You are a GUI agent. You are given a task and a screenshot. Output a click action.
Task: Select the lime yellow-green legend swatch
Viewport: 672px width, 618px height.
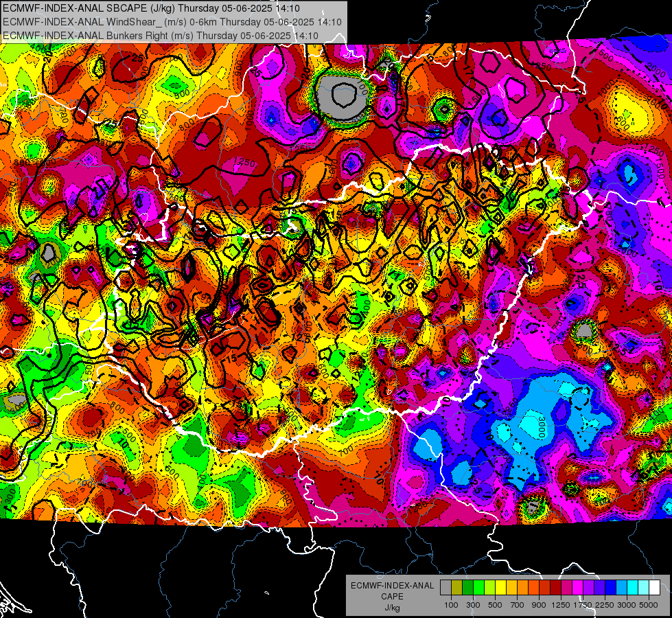(x=489, y=588)
